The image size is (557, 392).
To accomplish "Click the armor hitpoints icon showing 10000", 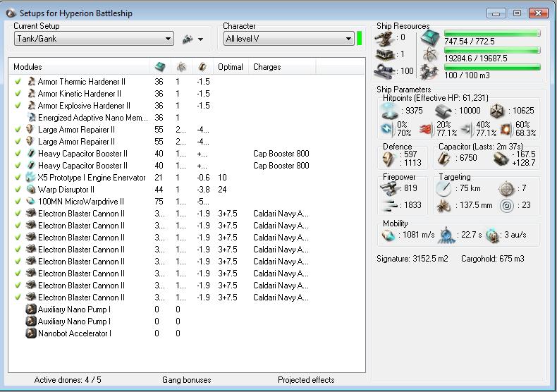I will click(x=443, y=111).
